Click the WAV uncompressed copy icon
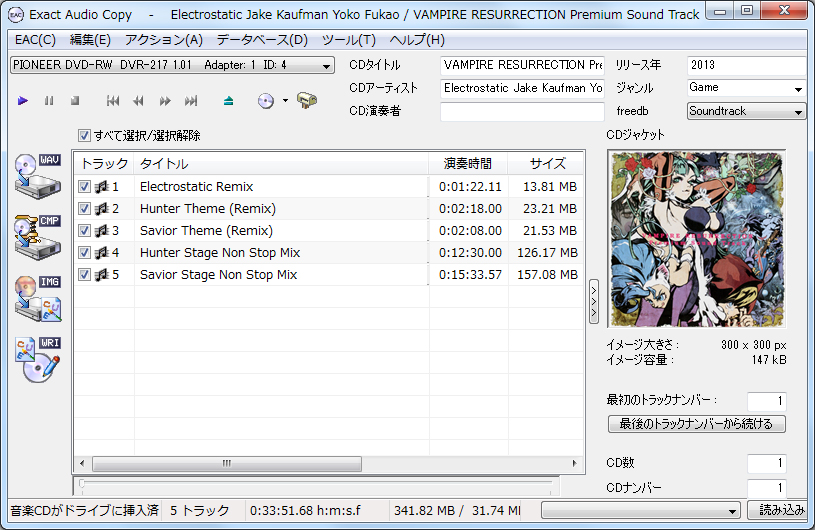The width and height of the screenshot is (815, 530). [x=38, y=176]
